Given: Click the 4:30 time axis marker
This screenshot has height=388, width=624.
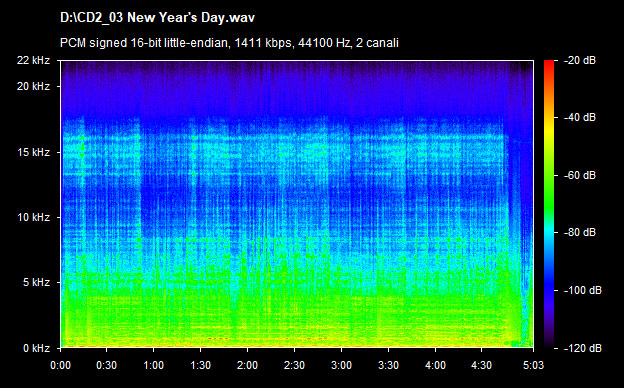Looking at the screenshot, I should tap(482, 365).
